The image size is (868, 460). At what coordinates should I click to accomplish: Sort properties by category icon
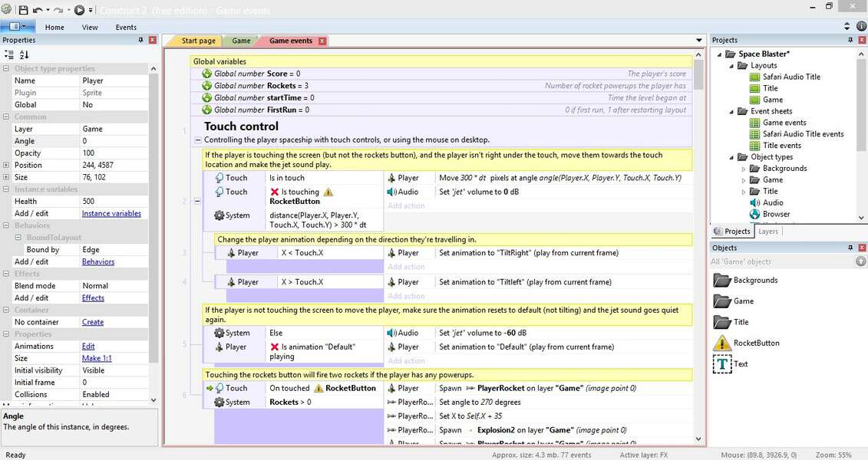9,54
